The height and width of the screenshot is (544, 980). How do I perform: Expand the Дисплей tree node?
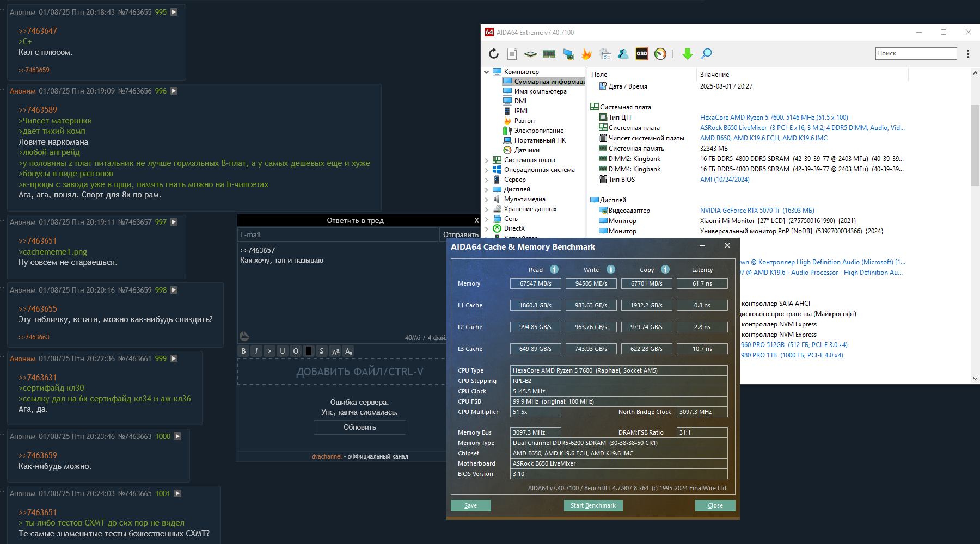tap(487, 189)
